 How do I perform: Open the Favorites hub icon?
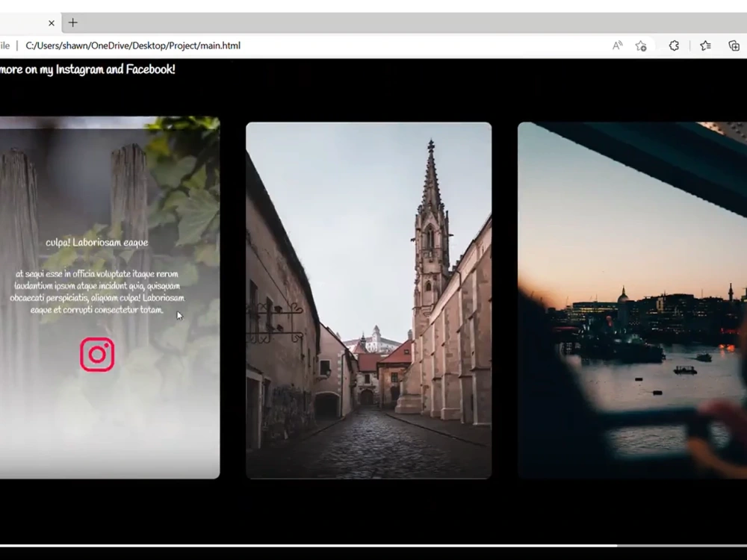tap(705, 46)
